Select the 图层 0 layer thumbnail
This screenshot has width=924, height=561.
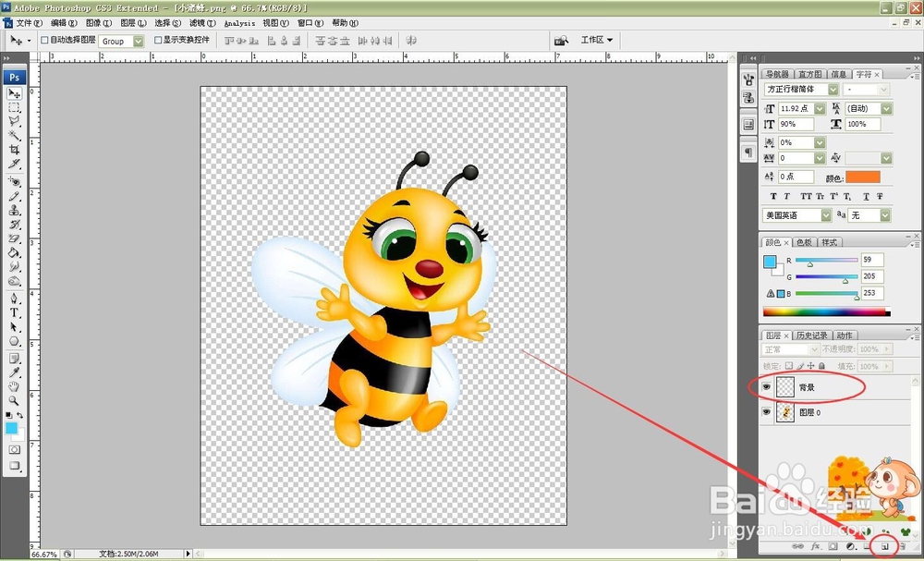tap(785, 412)
